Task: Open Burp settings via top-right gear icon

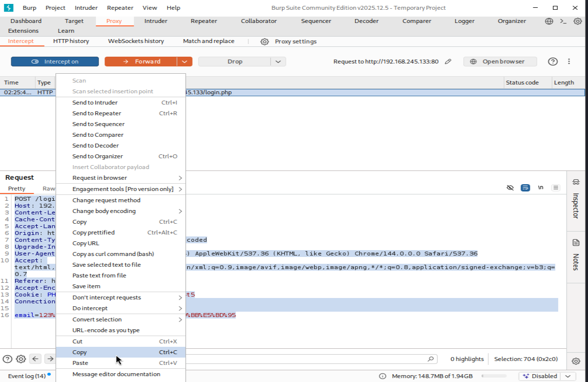Action: click(577, 21)
